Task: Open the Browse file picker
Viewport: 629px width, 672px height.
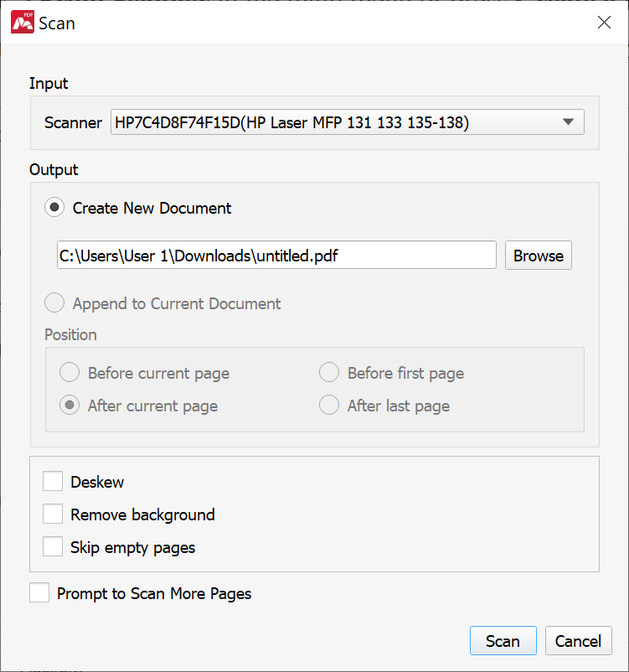Action: [538, 256]
